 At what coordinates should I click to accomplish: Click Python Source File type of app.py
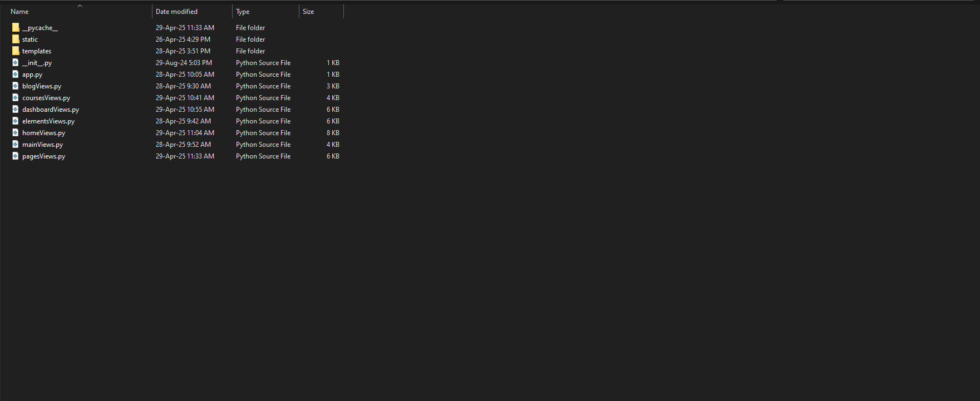point(263,75)
